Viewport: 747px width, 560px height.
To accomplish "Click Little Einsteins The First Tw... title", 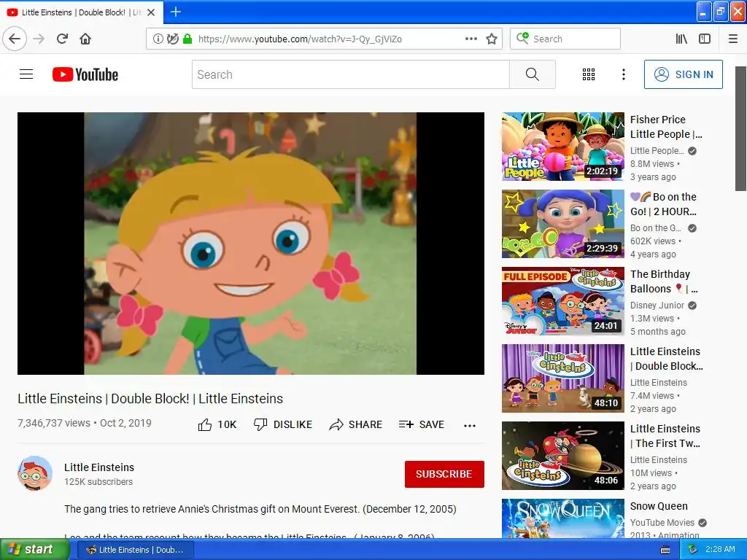I will (x=665, y=436).
